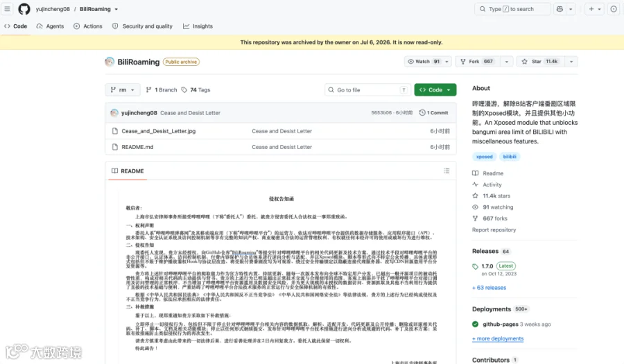624x364 pixels.
Task: Open latest commit message Cease and Desist Letter
Action: [190, 113]
